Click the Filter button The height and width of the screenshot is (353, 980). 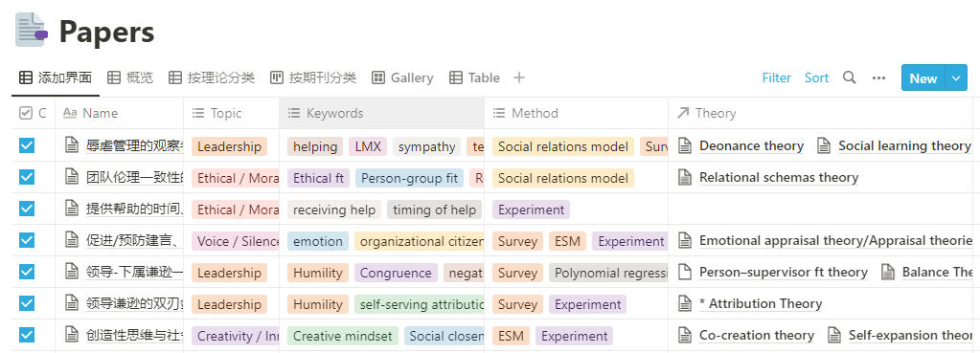(x=776, y=77)
